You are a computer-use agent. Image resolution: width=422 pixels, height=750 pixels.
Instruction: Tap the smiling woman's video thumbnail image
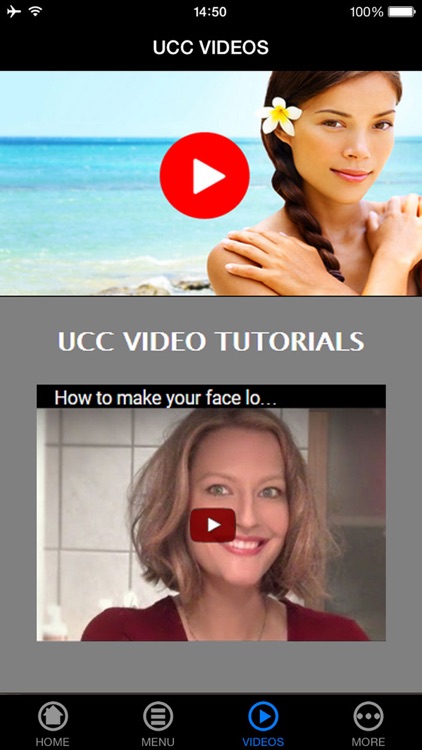(211, 524)
